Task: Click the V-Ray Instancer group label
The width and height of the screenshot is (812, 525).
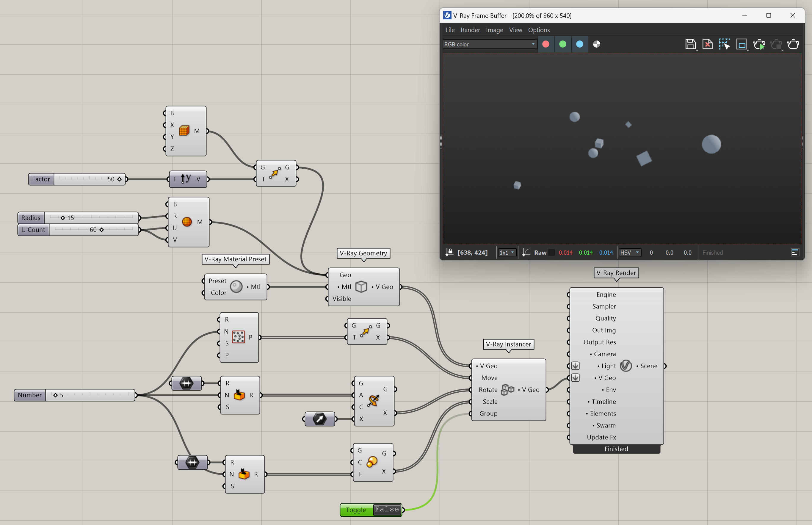Action: pyautogui.click(x=508, y=344)
